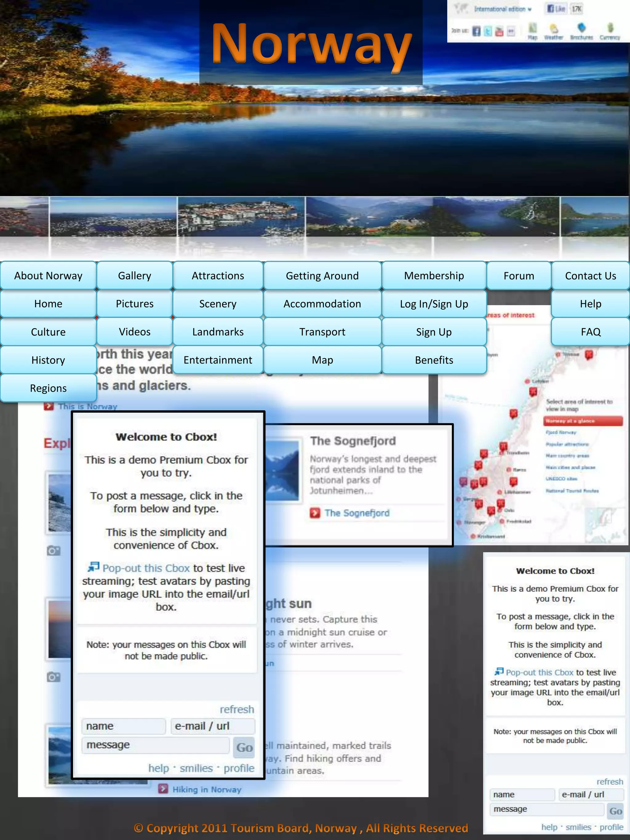Click the Facebook icon beside Join us
This screenshot has width=630, height=840.
476,31
